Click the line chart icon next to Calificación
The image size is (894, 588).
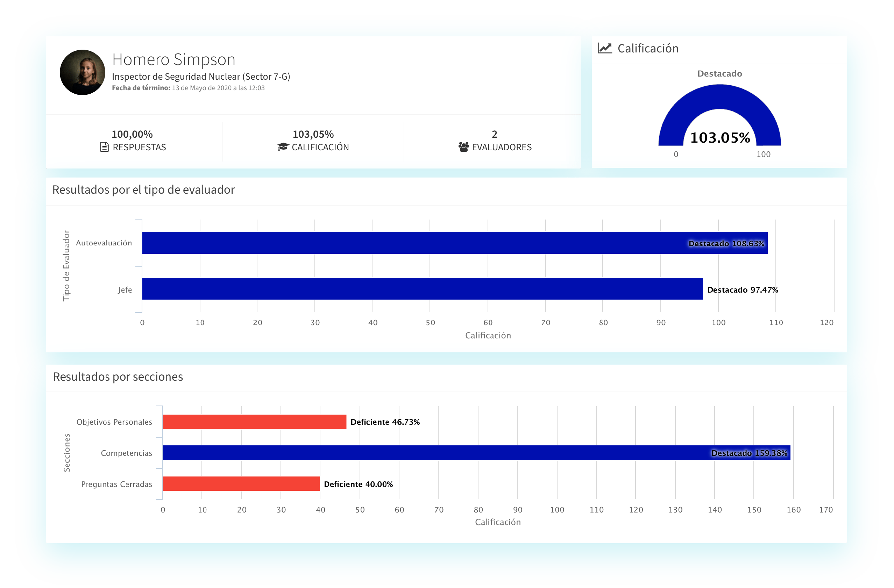coord(605,48)
